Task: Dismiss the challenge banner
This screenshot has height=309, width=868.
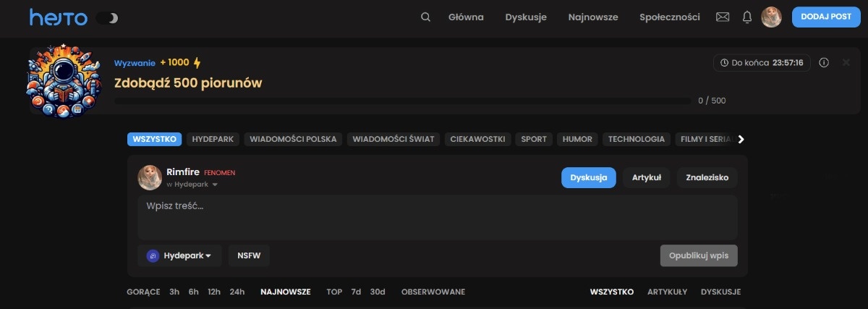Action: pyautogui.click(x=846, y=63)
